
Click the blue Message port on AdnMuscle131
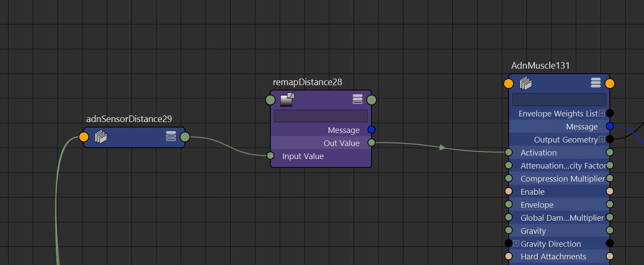610,126
